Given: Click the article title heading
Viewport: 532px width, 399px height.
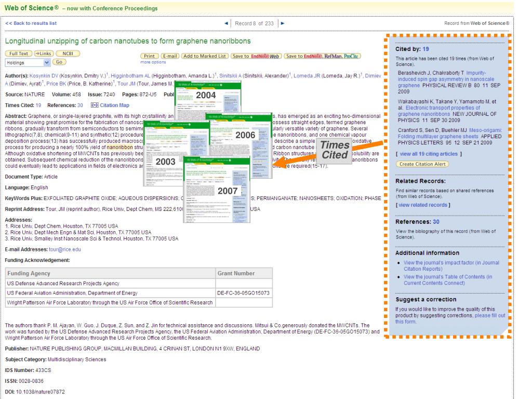Looking at the screenshot, I should (128, 41).
